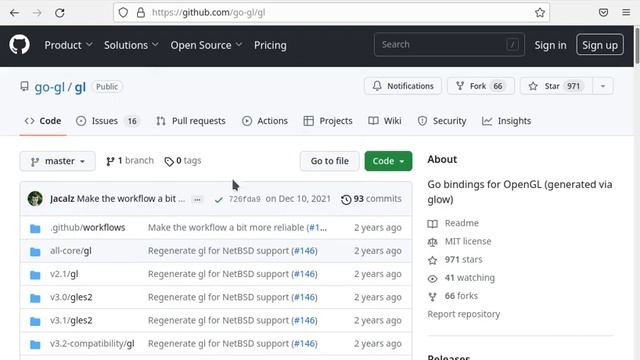Screen dimensions: 640x360
Task: View the 93 commits history
Action: click(371, 199)
